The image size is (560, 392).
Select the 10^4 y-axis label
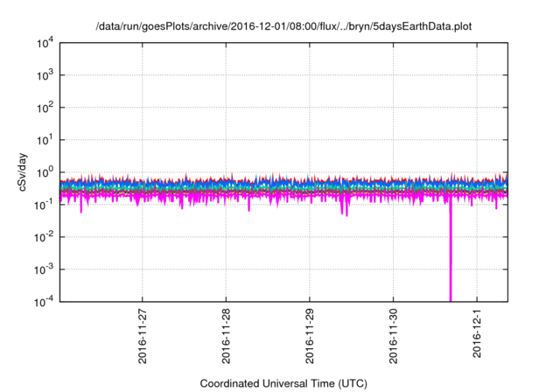(x=45, y=43)
